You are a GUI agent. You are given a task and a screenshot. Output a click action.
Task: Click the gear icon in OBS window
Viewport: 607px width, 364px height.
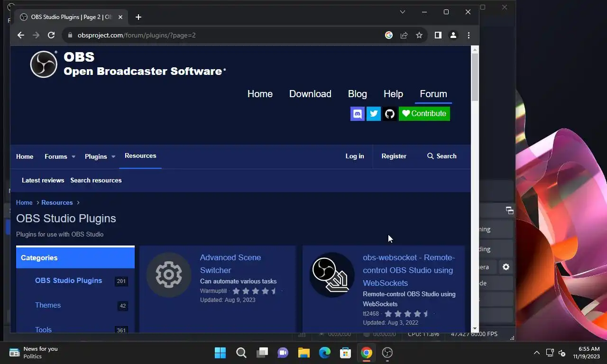point(506,267)
